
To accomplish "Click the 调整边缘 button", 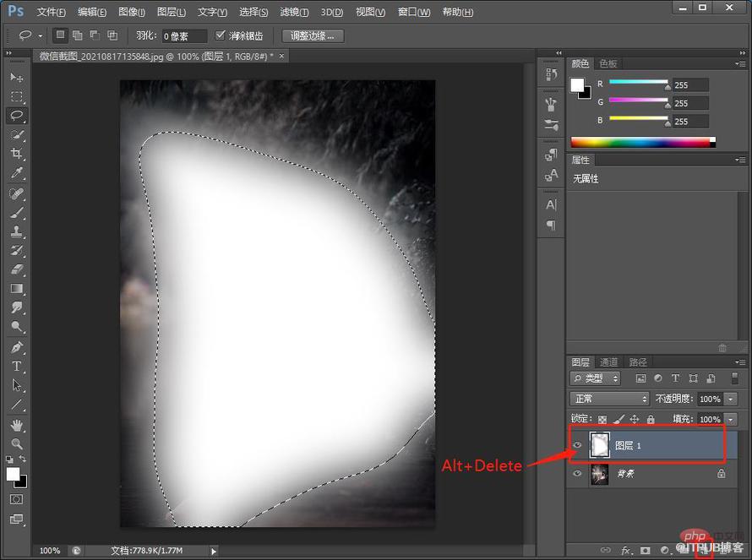I will pos(313,36).
